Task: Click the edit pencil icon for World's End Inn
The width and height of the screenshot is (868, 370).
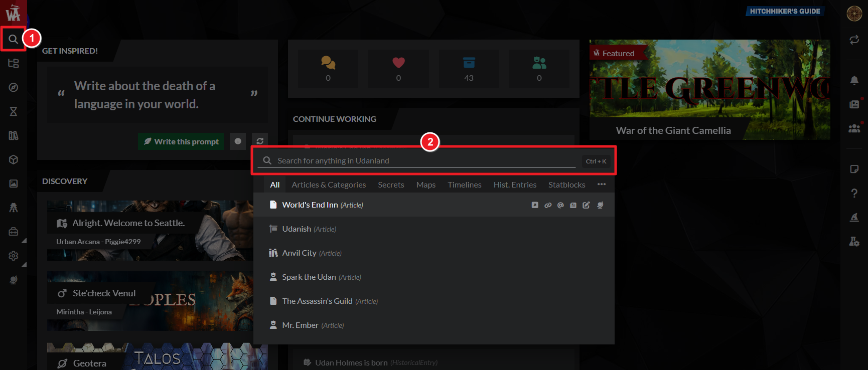Action: click(x=586, y=205)
